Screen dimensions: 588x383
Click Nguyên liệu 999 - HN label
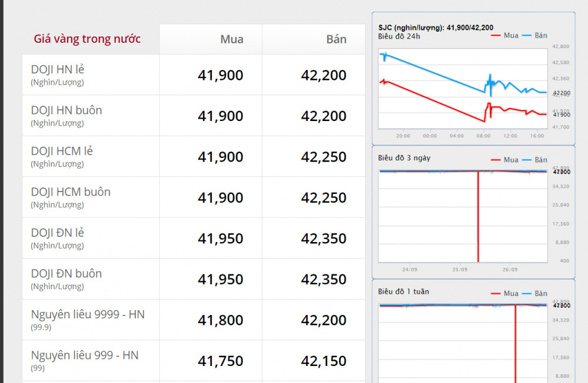(x=85, y=355)
